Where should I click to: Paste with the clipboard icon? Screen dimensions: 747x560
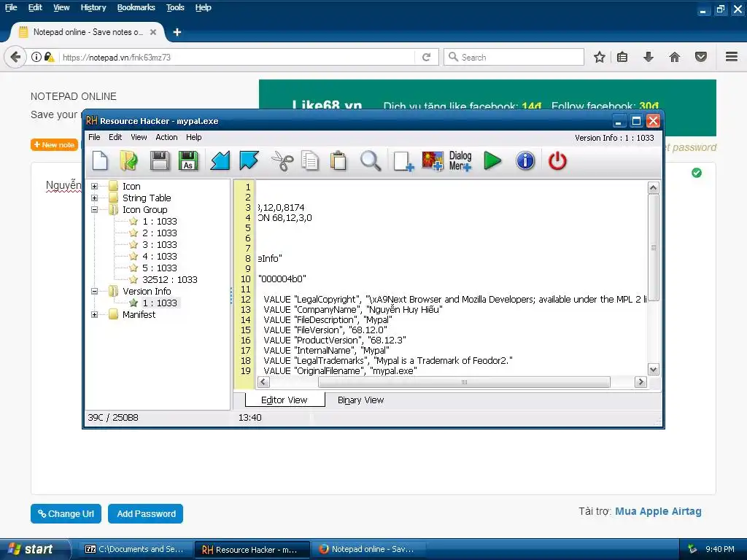point(338,160)
